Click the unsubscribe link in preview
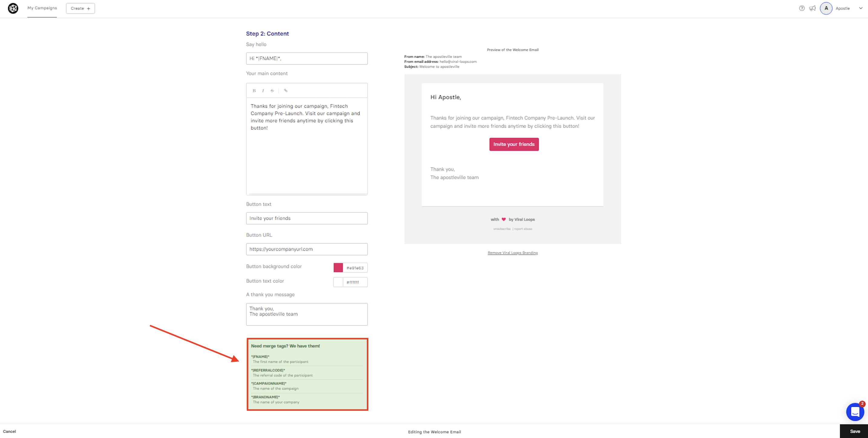The width and height of the screenshot is (868, 438). click(502, 229)
